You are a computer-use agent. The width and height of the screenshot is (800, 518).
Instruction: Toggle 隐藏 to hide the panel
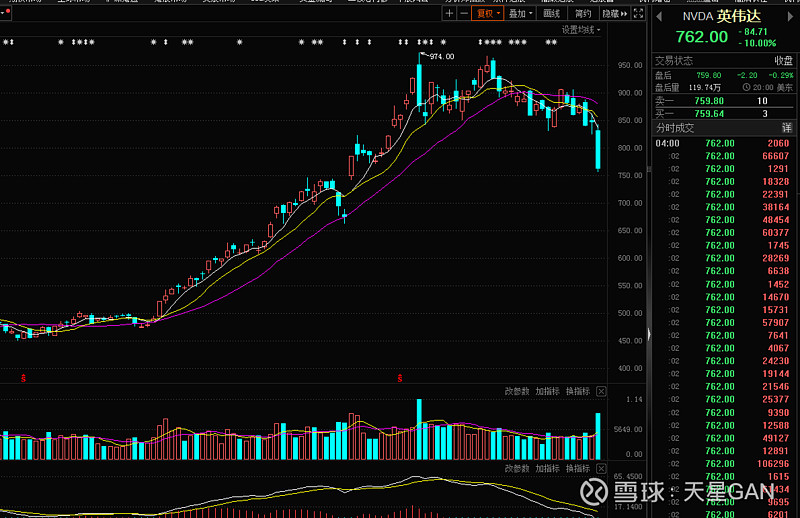click(615, 14)
